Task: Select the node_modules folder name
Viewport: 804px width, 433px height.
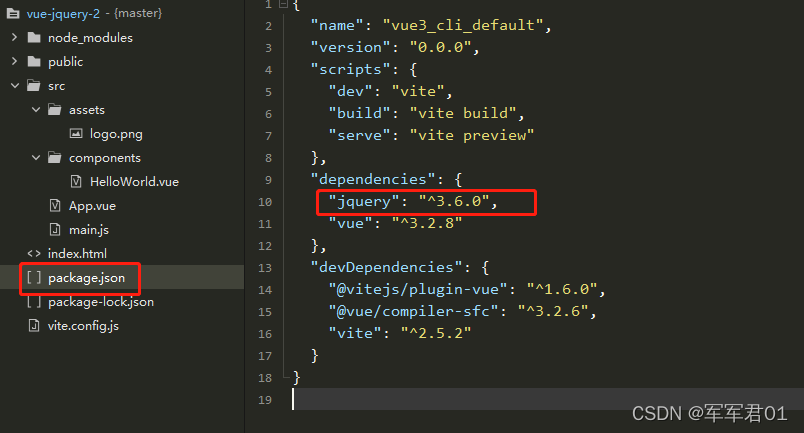Action: pos(90,37)
